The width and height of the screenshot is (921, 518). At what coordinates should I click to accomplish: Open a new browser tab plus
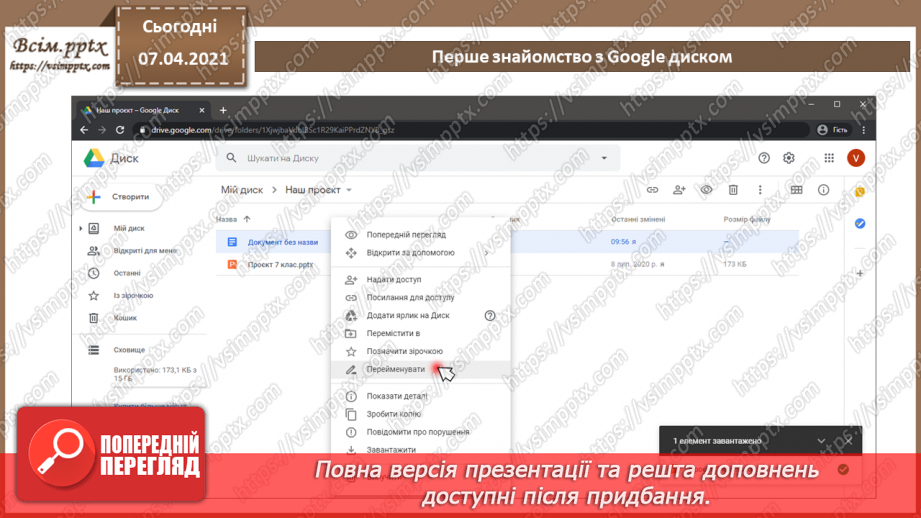pyautogui.click(x=223, y=110)
